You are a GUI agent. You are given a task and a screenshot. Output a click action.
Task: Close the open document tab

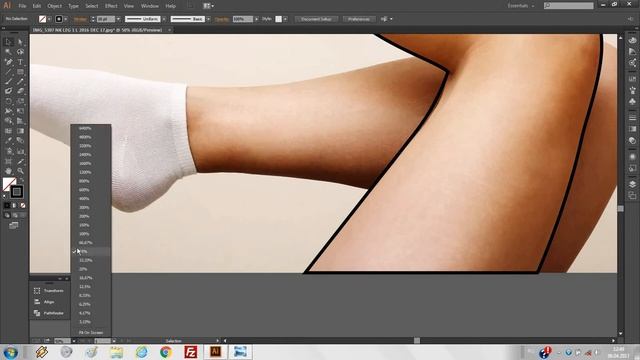[169, 30]
